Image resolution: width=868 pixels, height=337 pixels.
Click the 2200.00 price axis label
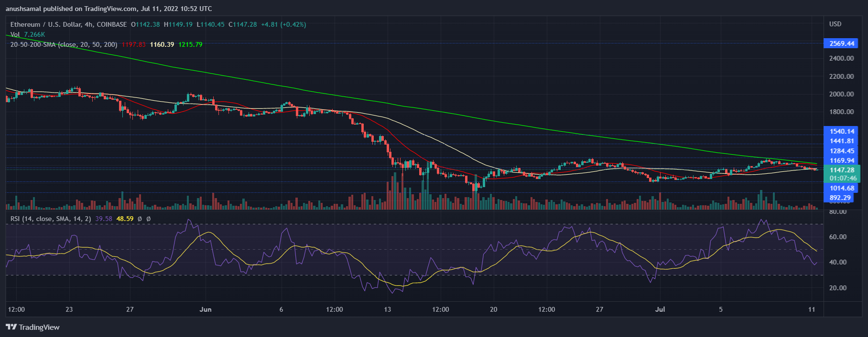pyautogui.click(x=842, y=76)
